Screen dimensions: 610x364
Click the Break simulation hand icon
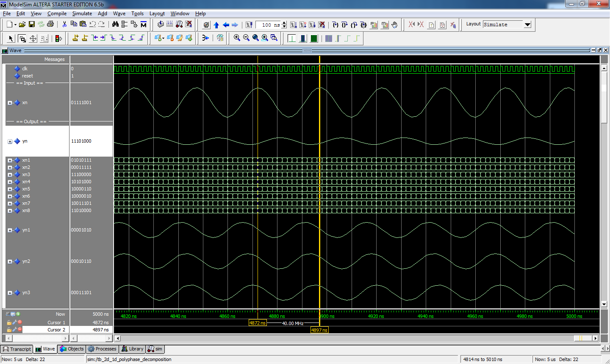395,25
